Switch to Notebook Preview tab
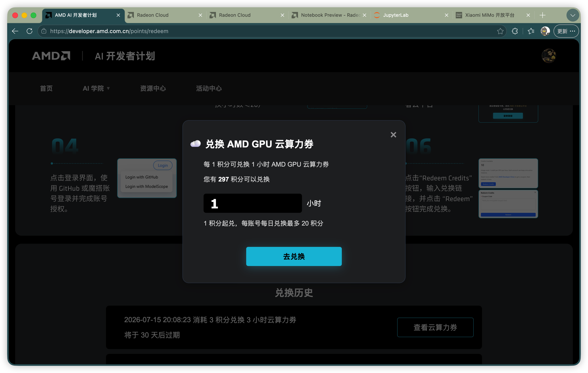 [329, 15]
